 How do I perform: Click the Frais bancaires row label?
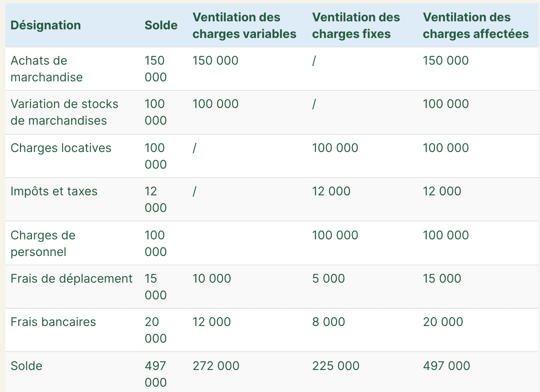click(53, 322)
